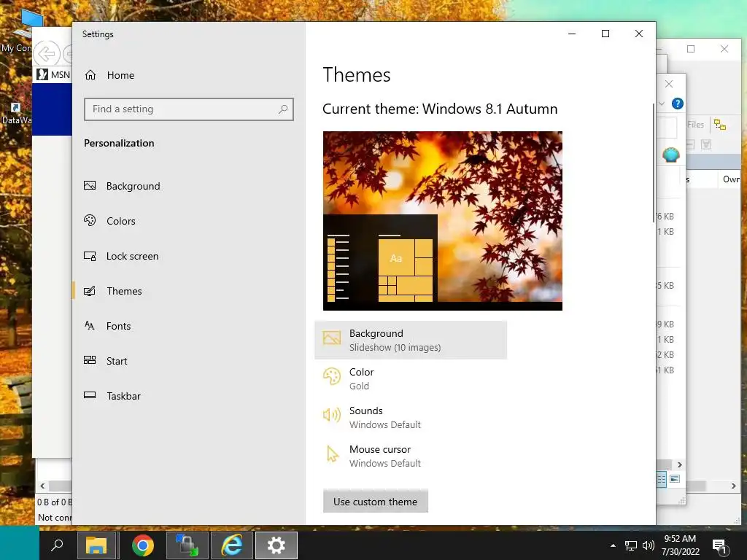Click the theme Background image icon
Screen dimensions: 747x560
(x=332, y=338)
